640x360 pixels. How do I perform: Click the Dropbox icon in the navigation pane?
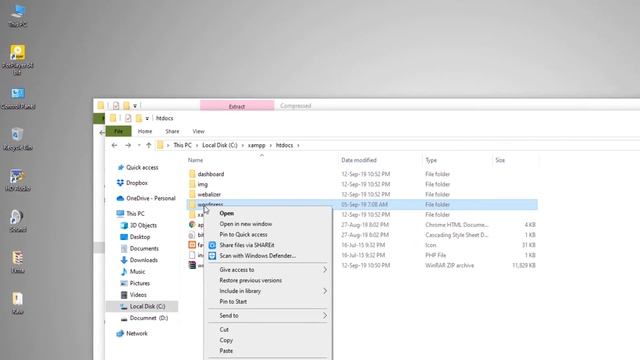(120, 183)
